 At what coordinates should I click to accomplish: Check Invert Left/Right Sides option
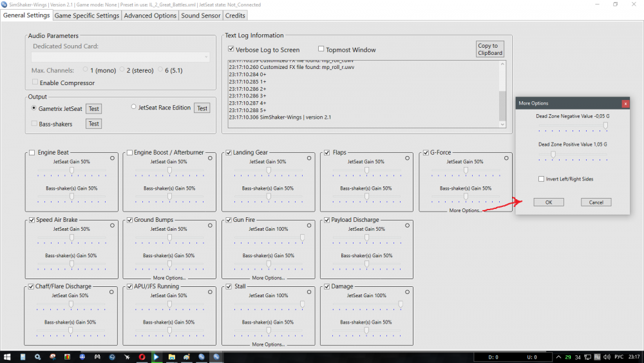tap(542, 179)
